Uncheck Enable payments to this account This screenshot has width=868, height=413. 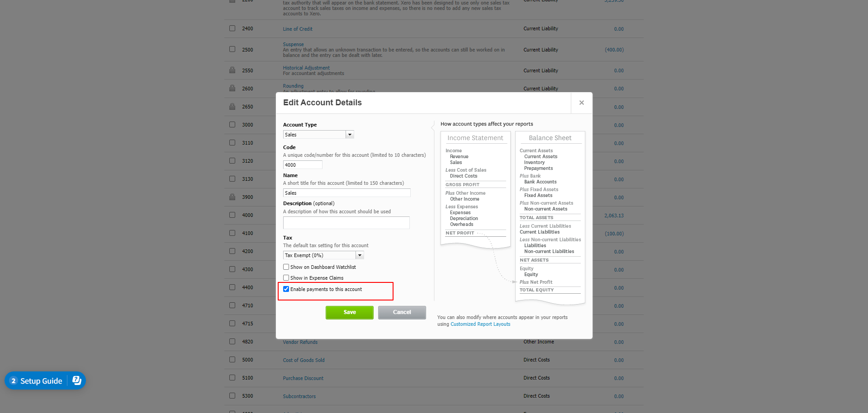[286, 289]
